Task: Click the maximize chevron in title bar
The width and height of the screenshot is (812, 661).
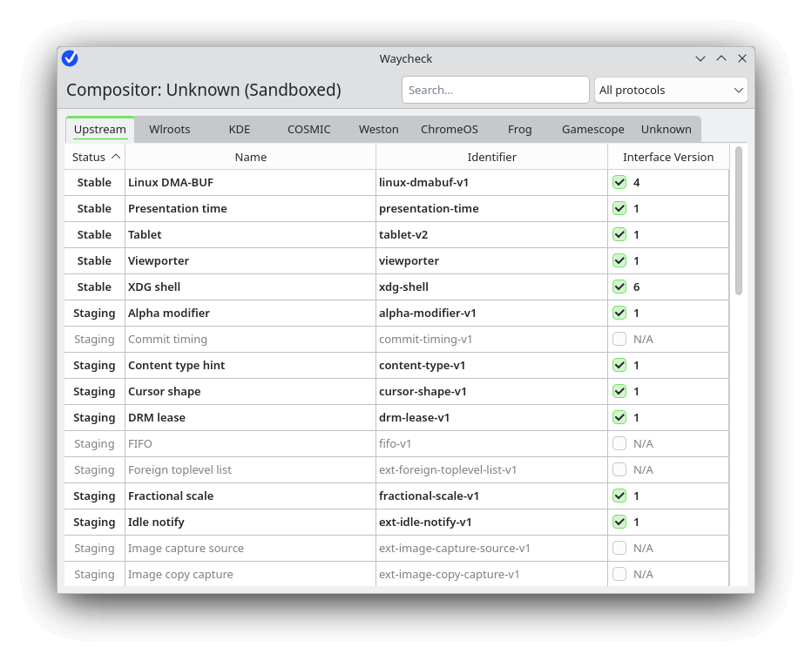Action: pos(721,58)
